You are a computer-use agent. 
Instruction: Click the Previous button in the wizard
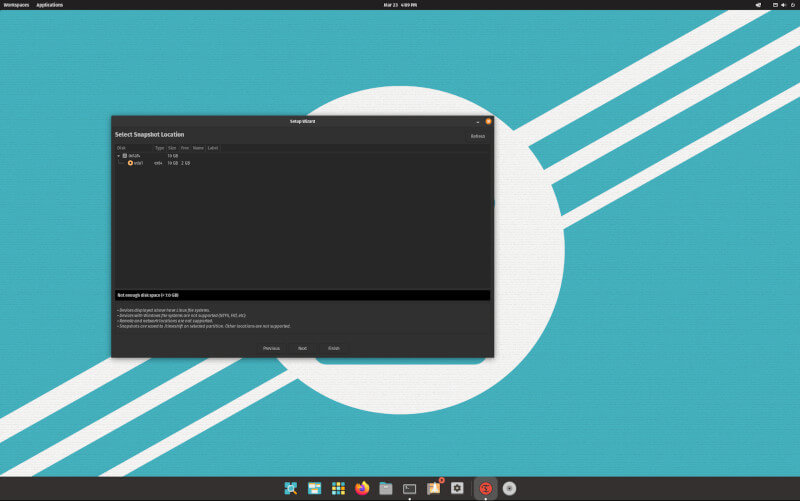point(271,348)
